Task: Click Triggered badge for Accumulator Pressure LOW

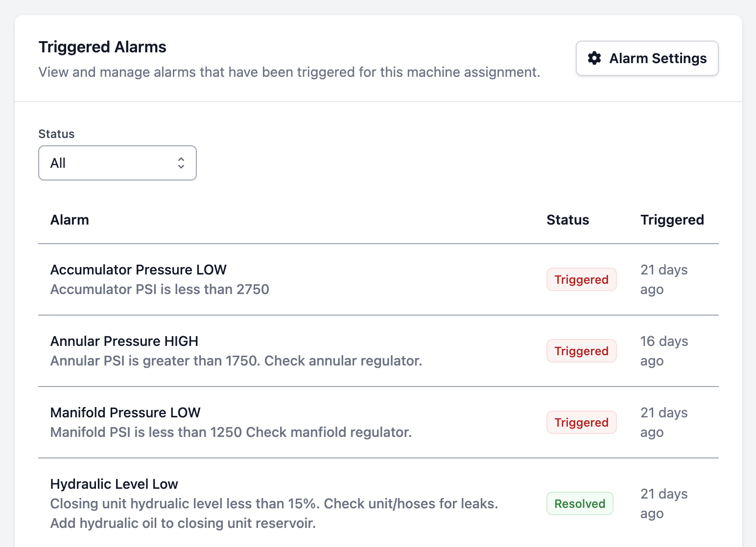Action: coord(581,279)
